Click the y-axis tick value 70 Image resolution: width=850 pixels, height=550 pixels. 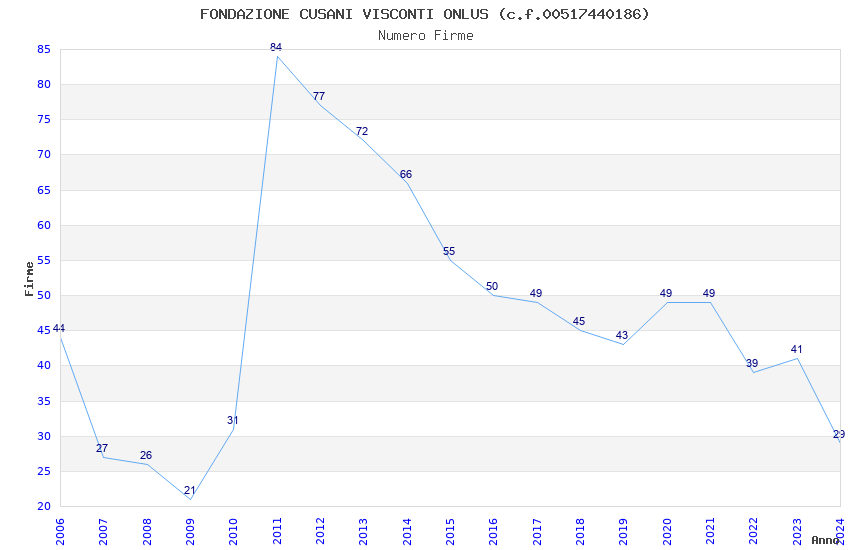click(x=44, y=154)
